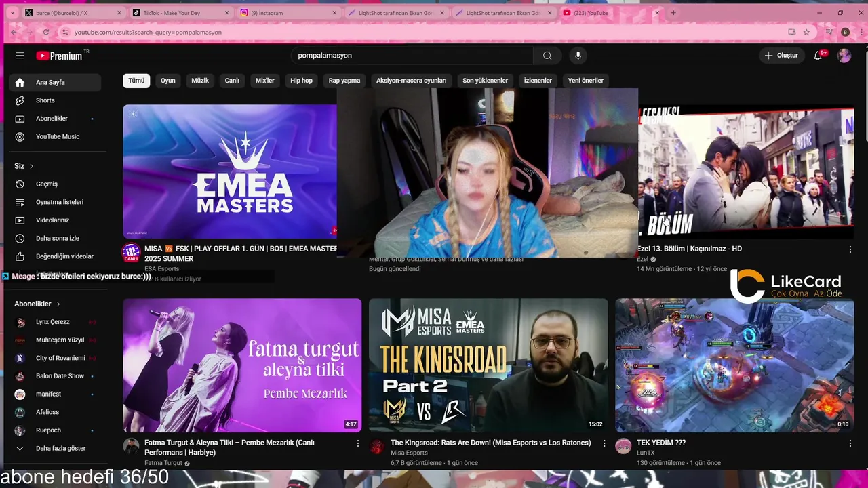Open Oynatma listeleri in the sidebar
Image resolution: width=868 pixels, height=488 pixels.
[56, 202]
